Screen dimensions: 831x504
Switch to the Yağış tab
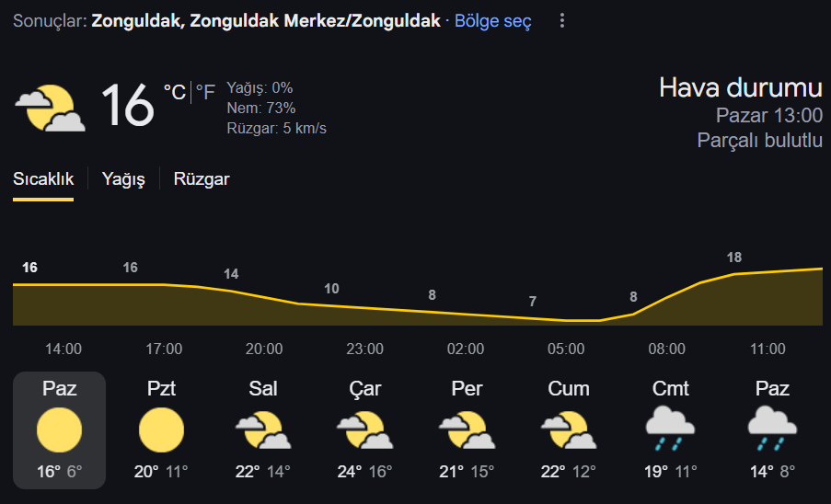click(x=123, y=179)
